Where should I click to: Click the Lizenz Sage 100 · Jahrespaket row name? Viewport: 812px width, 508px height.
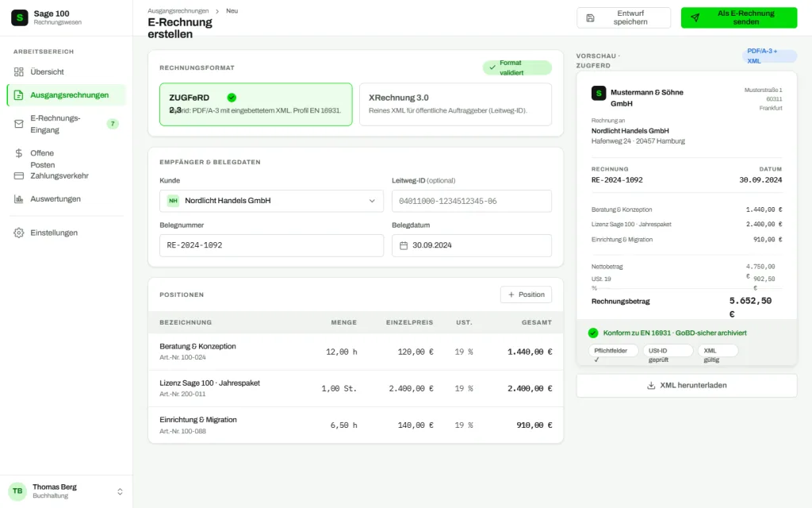click(x=209, y=383)
